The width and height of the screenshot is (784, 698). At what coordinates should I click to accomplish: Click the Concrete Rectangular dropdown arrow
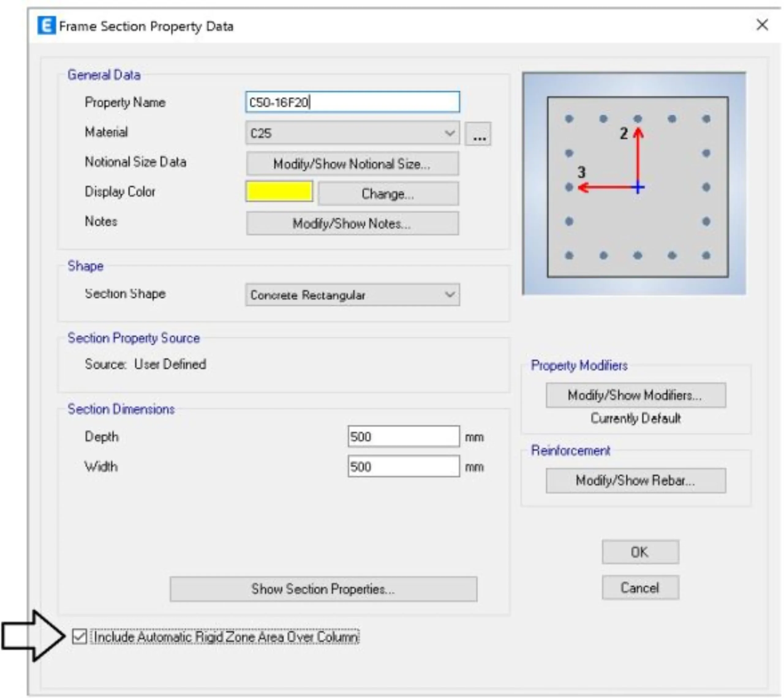[x=450, y=295]
